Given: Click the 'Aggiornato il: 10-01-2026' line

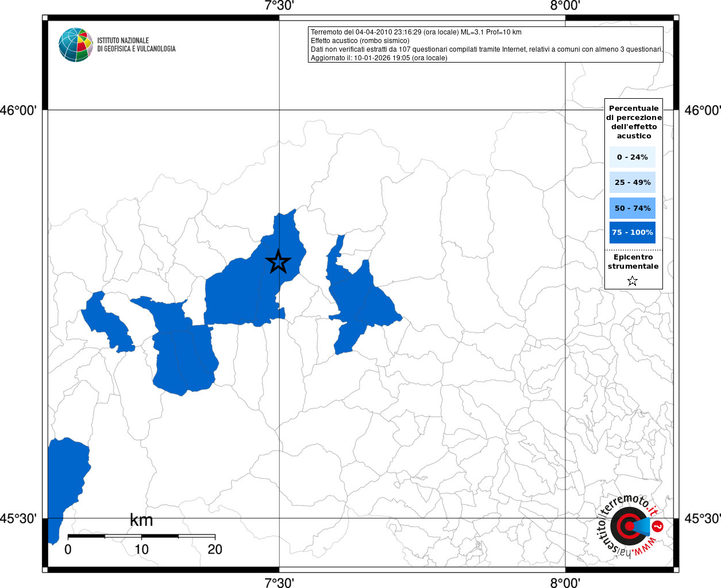Looking at the screenshot, I should [x=379, y=58].
